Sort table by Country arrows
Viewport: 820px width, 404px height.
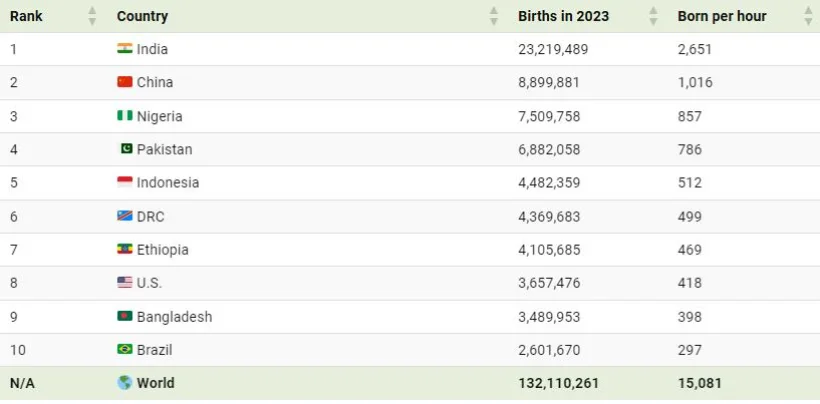click(x=493, y=16)
